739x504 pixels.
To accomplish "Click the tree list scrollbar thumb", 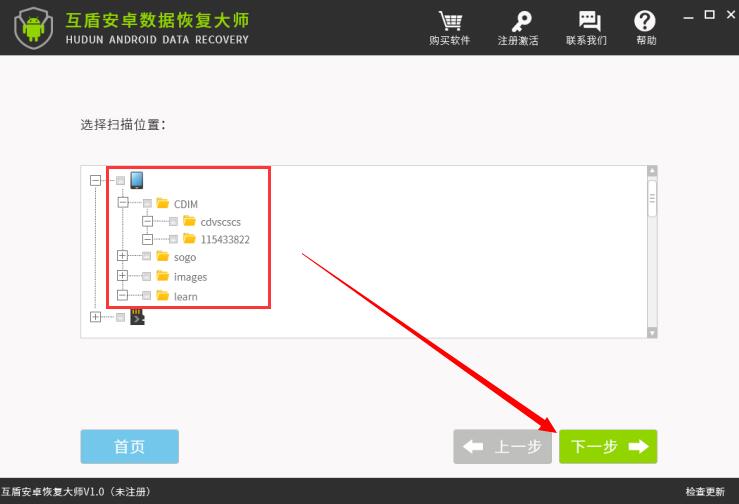I will 652,198.
